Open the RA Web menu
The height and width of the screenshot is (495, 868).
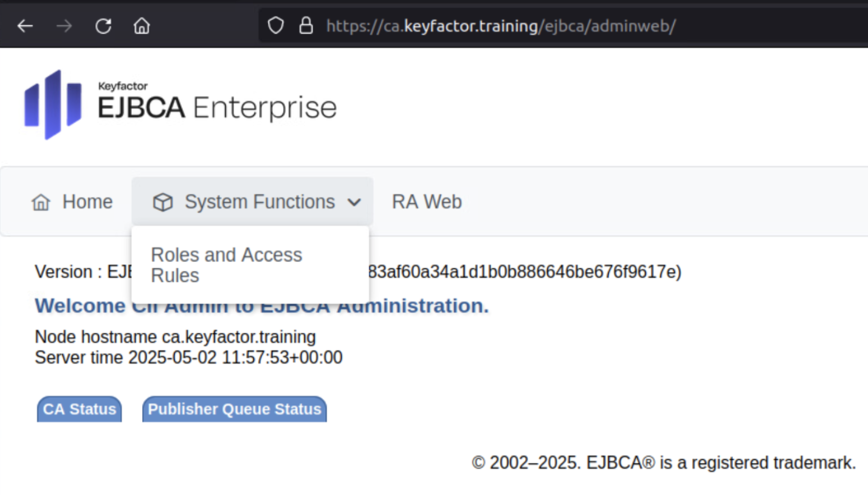426,201
